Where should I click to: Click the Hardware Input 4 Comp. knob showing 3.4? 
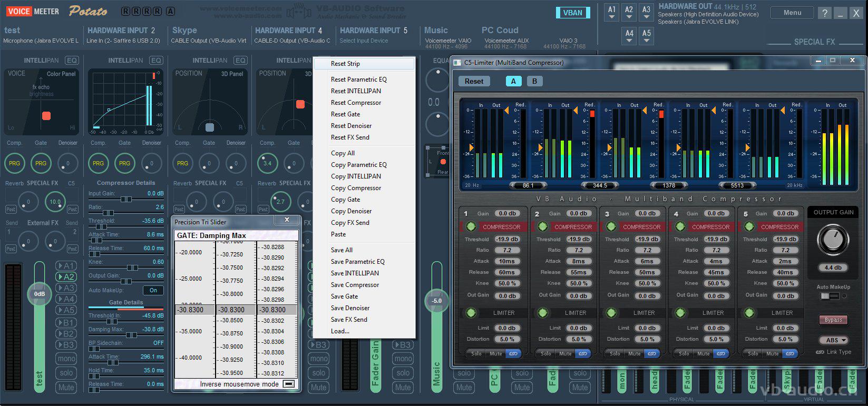tap(267, 163)
